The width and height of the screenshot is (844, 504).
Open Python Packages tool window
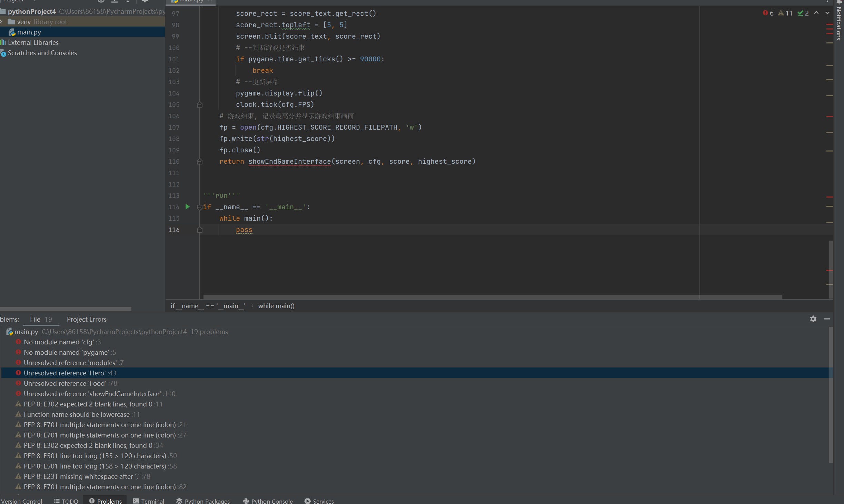[x=203, y=501]
